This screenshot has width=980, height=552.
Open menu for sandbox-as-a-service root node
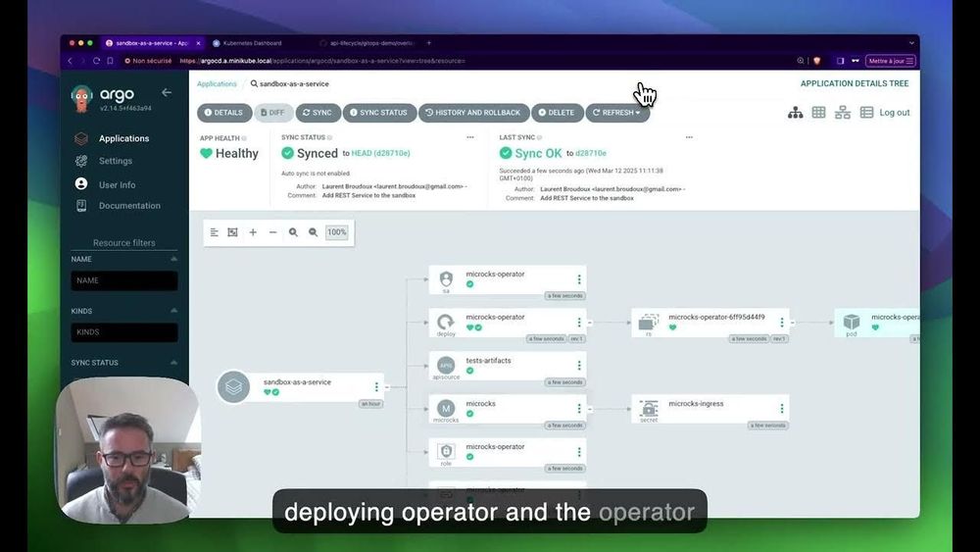(x=376, y=387)
